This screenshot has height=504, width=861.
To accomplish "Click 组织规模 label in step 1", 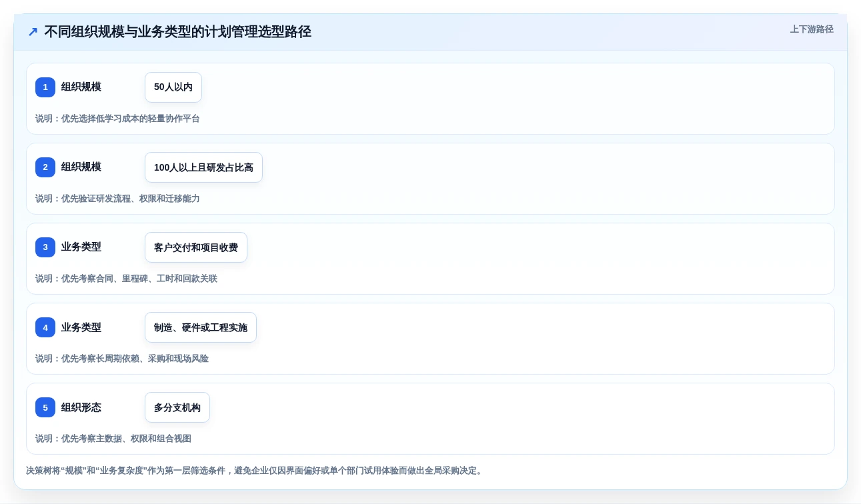I will 81,87.
